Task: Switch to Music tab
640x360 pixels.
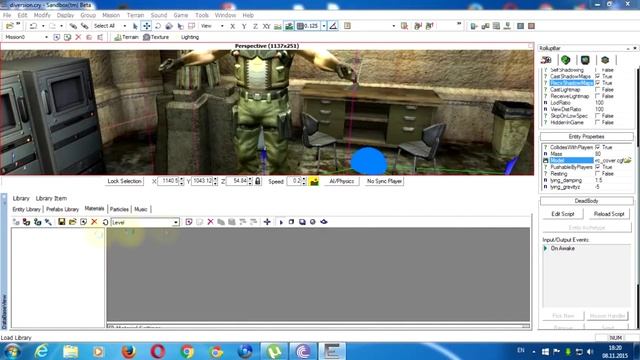Action: point(141,209)
